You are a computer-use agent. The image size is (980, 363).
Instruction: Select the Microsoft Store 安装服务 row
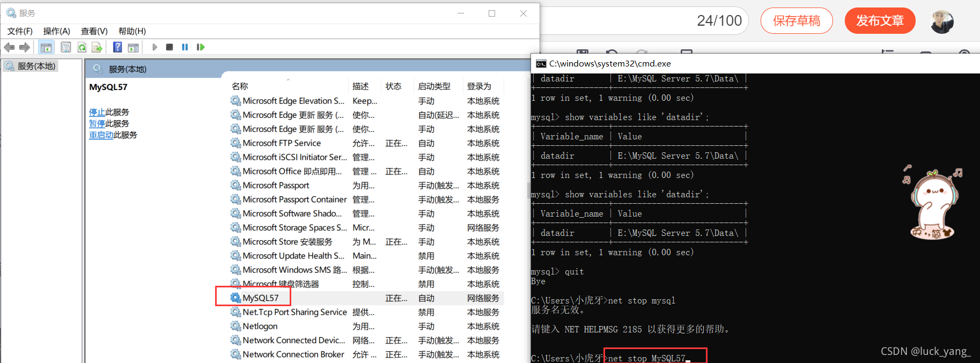tap(366, 242)
